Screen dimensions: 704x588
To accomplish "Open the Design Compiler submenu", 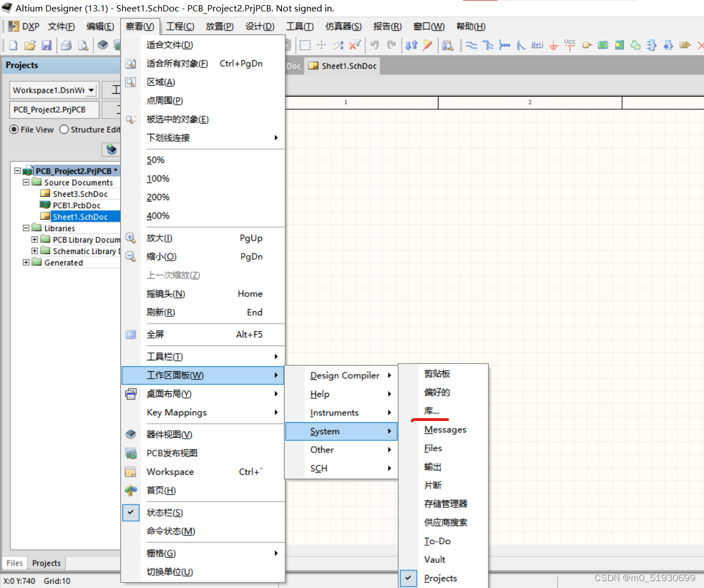I will tap(341, 376).
